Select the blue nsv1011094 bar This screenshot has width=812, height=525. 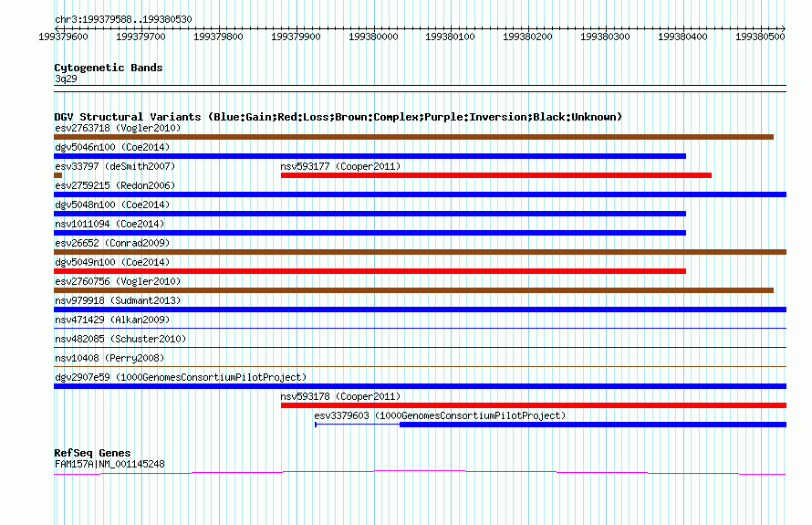(x=370, y=233)
